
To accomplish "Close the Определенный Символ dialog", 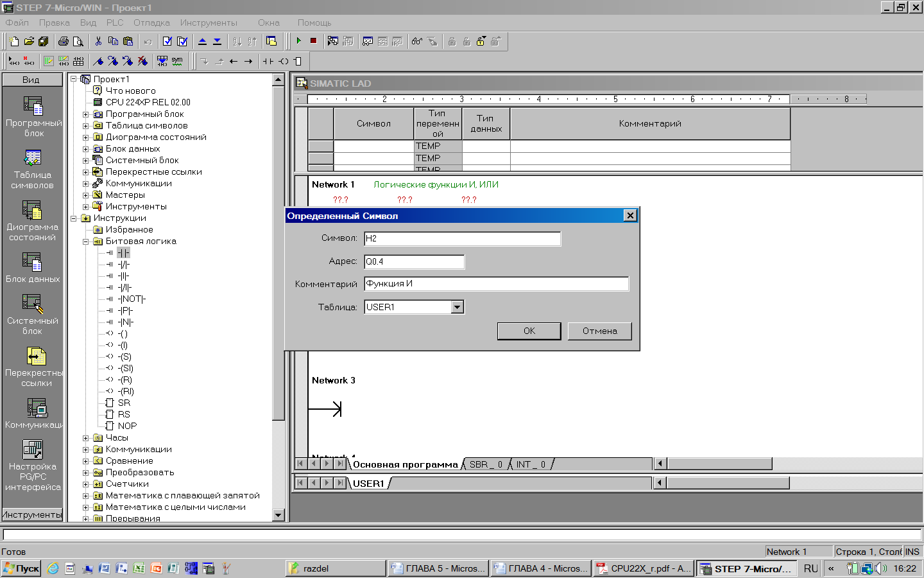I will [630, 216].
